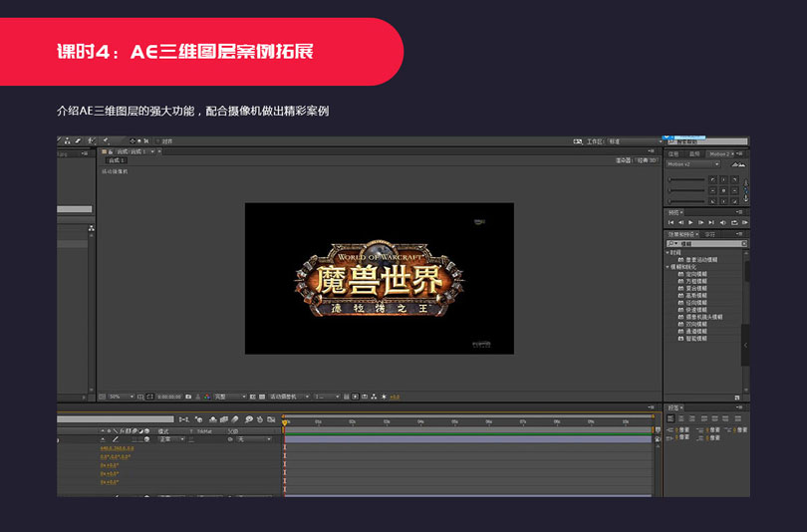Center paragraph text in Paragraph panel

(x=681, y=418)
